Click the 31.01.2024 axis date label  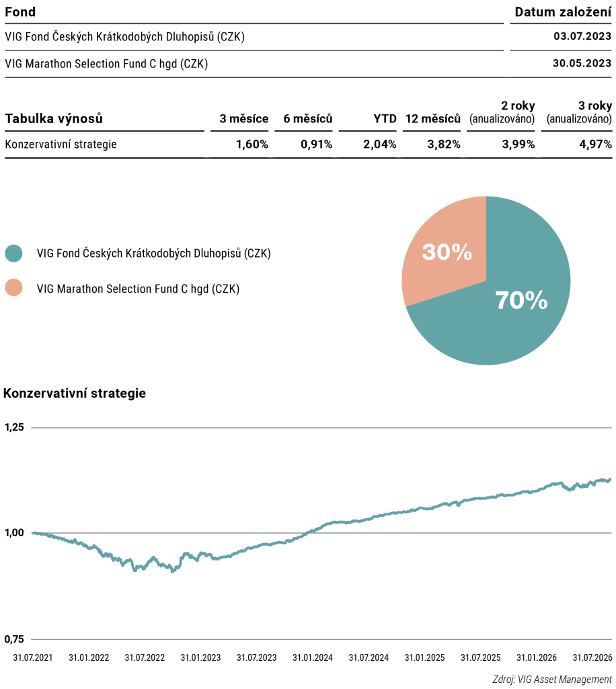point(313,658)
